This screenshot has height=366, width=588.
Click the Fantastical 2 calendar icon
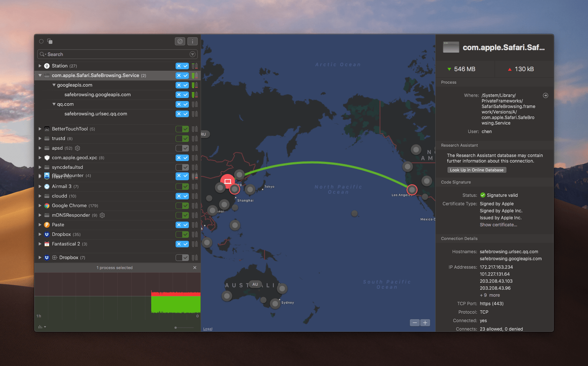coord(47,244)
